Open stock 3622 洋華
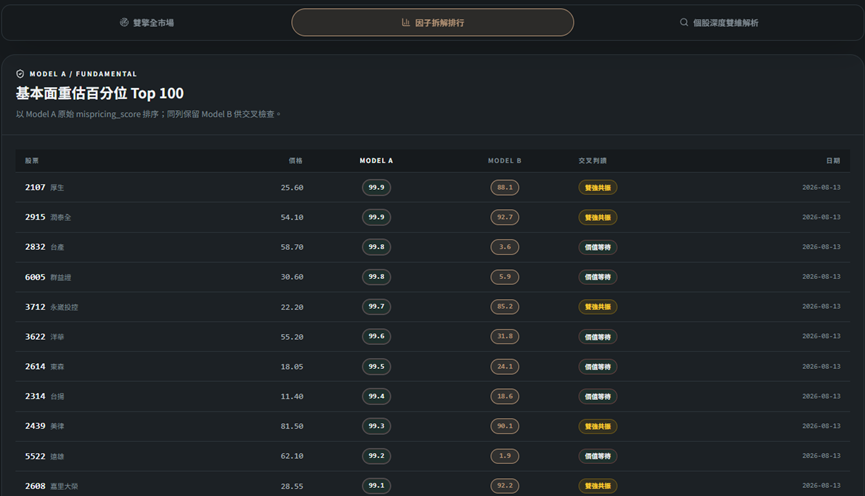This screenshot has width=865, height=496. [x=44, y=337]
